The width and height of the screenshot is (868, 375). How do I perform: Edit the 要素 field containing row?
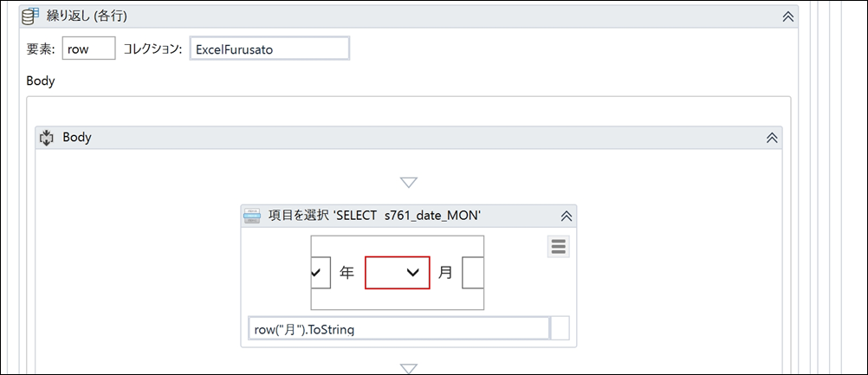tap(89, 48)
